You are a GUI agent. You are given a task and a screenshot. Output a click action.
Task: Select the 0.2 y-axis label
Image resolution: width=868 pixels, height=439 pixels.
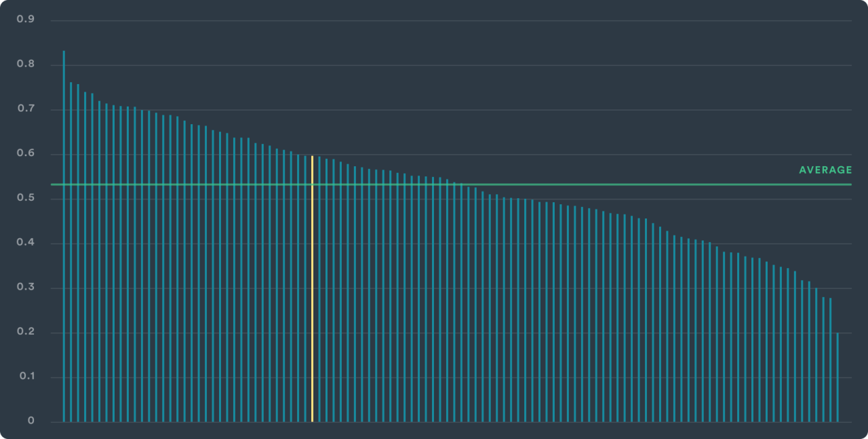[26, 332]
